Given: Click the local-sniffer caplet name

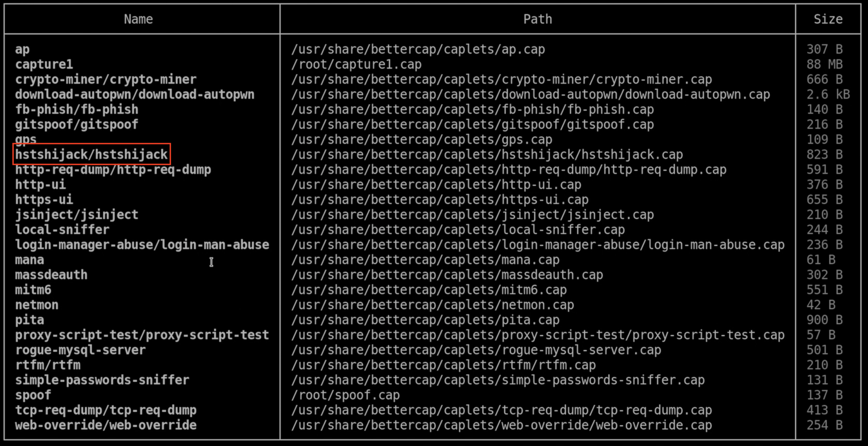Looking at the screenshot, I should [62, 230].
